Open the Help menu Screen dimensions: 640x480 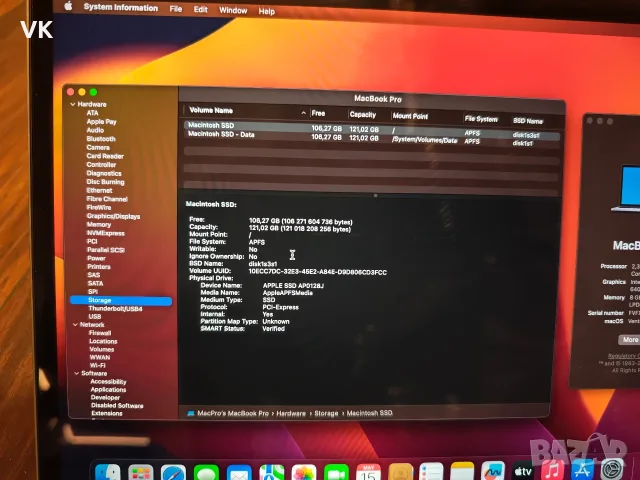coord(267,12)
